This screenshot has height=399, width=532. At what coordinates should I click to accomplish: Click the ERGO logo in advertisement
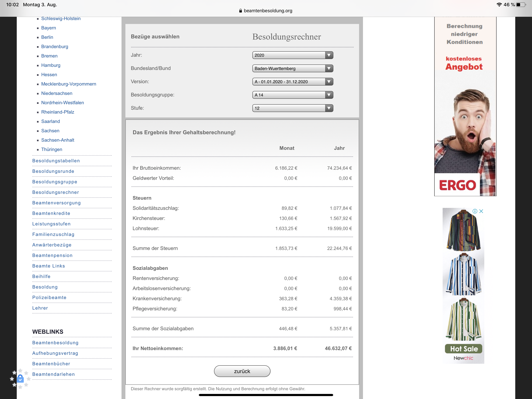(457, 185)
